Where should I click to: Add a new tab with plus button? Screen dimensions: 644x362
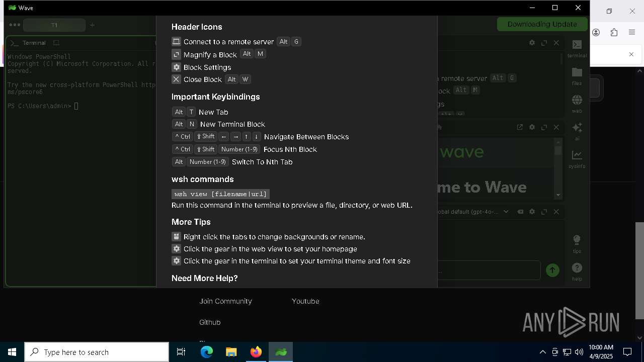point(92,25)
